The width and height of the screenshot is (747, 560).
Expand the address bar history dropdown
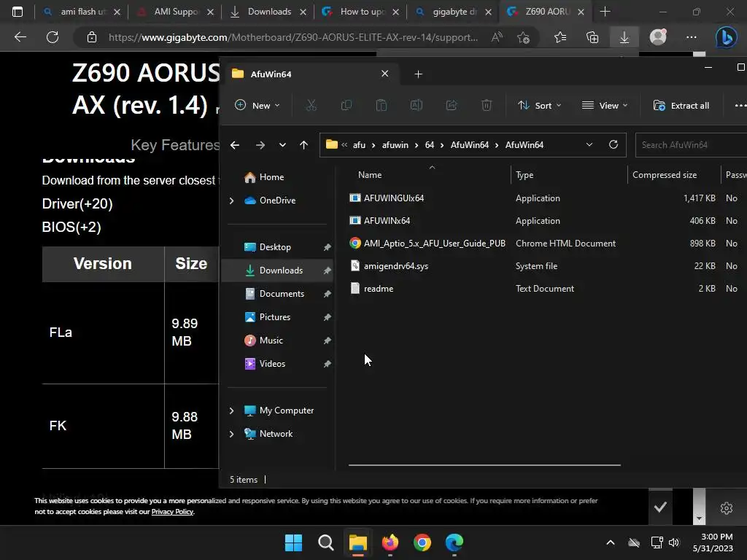(589, 144)
